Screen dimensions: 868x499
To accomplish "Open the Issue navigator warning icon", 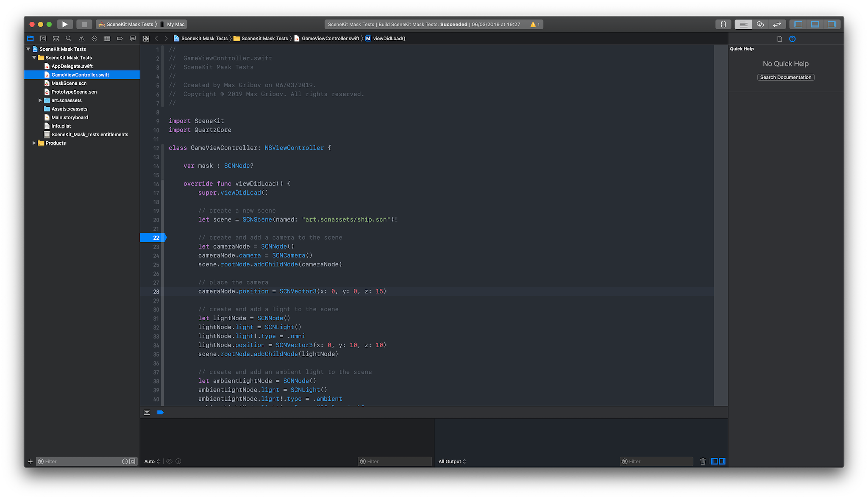I will (x=81, y=39).
